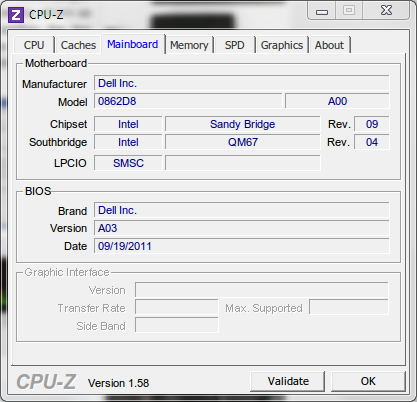Screen dimensions: 417x402
Task: Switch to the CPU tab
Action: click(34, 45)
